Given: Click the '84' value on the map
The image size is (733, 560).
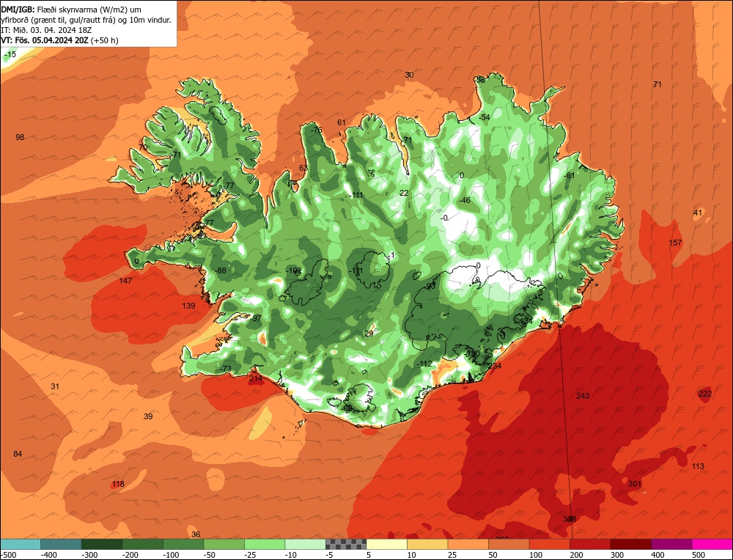Looking at the screenshot, I should tap(18, 454).
